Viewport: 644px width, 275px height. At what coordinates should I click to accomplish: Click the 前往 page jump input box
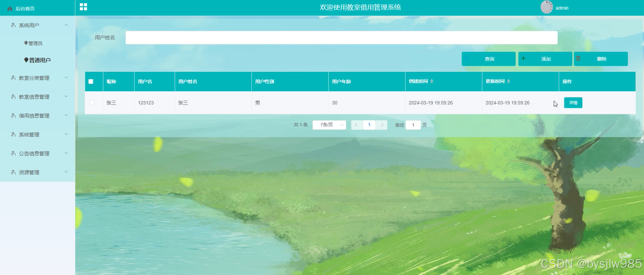pos(413,125)
